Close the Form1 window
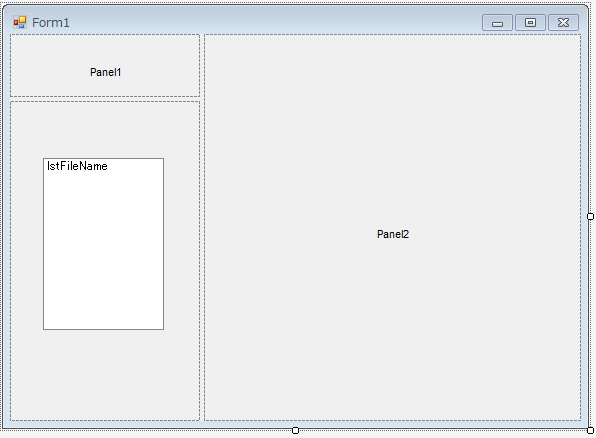The image size is (596, 438). tap(563, 23)
